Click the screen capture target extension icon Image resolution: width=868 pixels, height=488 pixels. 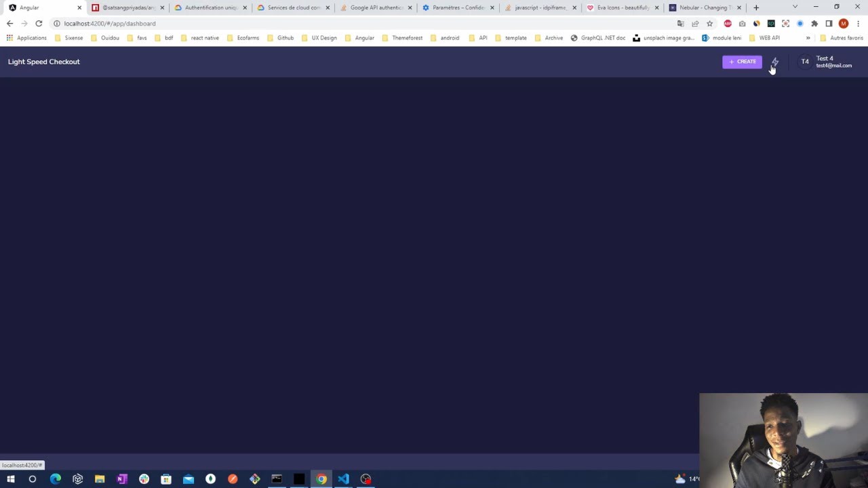(x=785, y=24)
